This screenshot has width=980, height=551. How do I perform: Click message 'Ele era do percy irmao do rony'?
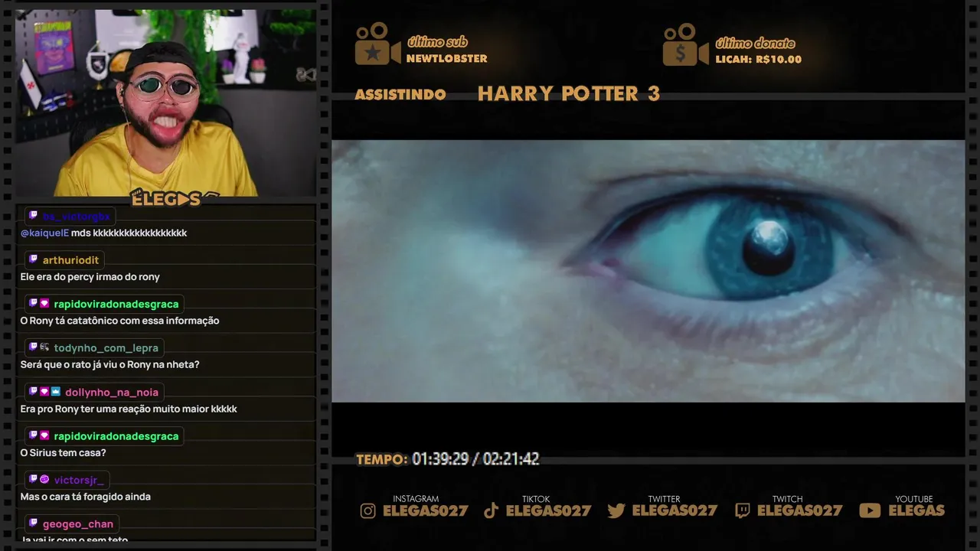pyautogui.click(x=90, y=277)
